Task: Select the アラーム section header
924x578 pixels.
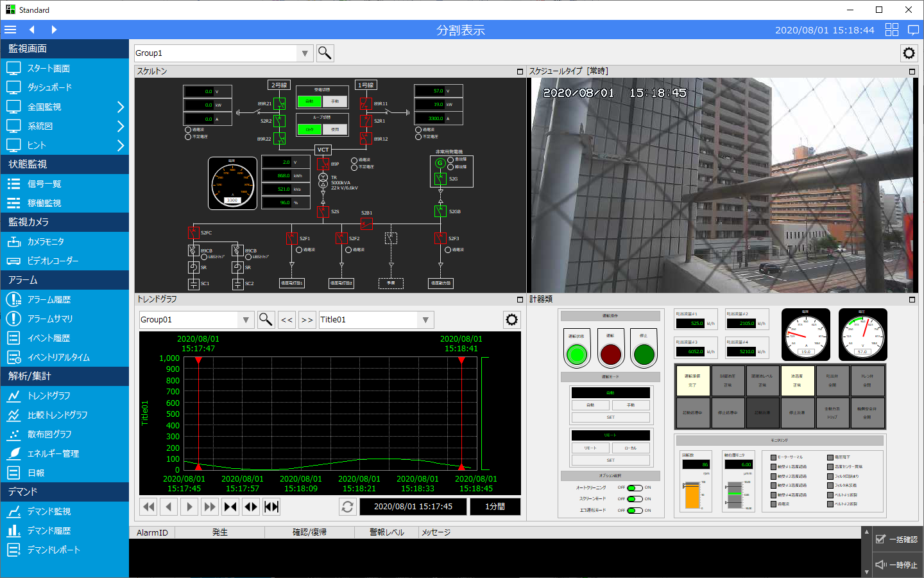Action: click(64, 280)
